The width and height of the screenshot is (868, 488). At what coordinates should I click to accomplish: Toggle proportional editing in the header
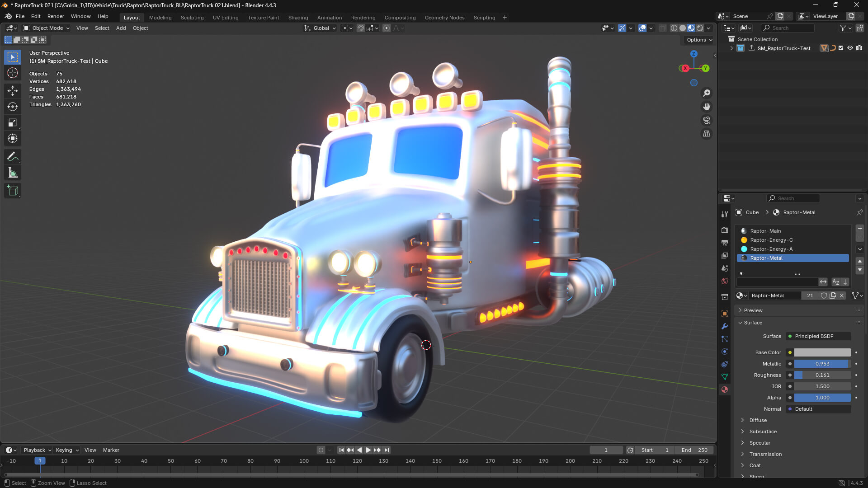click(x=387, y=28)
